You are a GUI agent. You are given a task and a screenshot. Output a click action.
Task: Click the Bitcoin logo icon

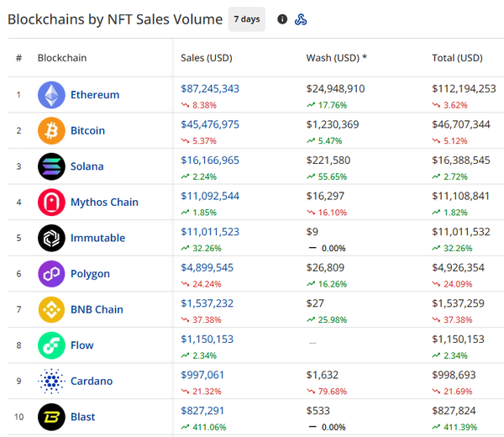[51, 130]
